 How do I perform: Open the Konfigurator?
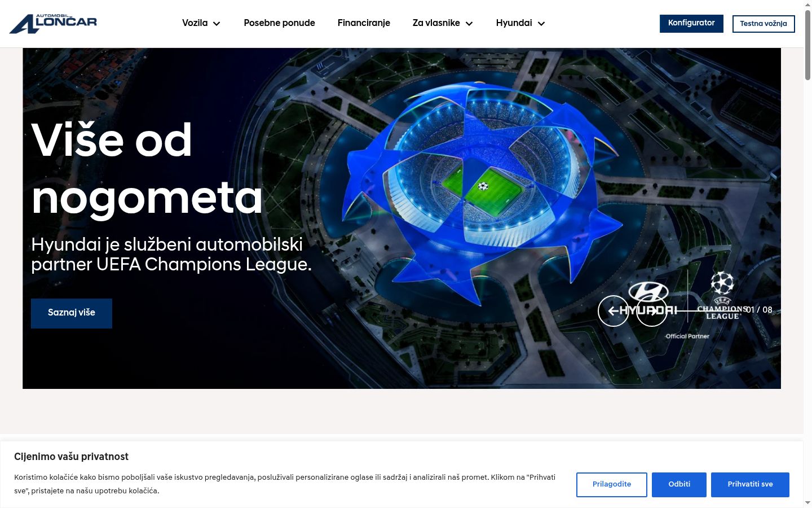(691, 23)
